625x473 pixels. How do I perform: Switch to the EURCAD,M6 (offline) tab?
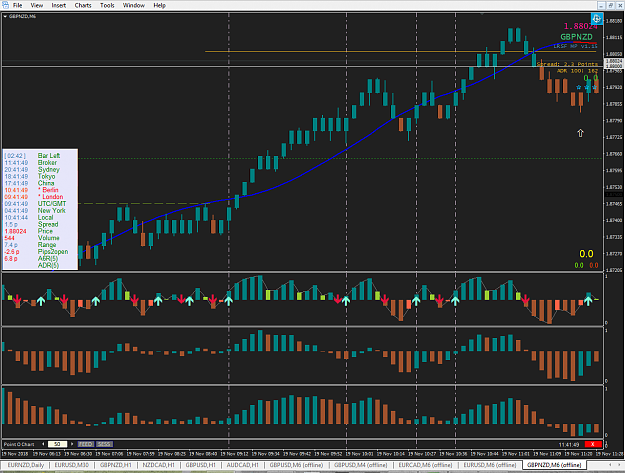click(x=425, y=465)
